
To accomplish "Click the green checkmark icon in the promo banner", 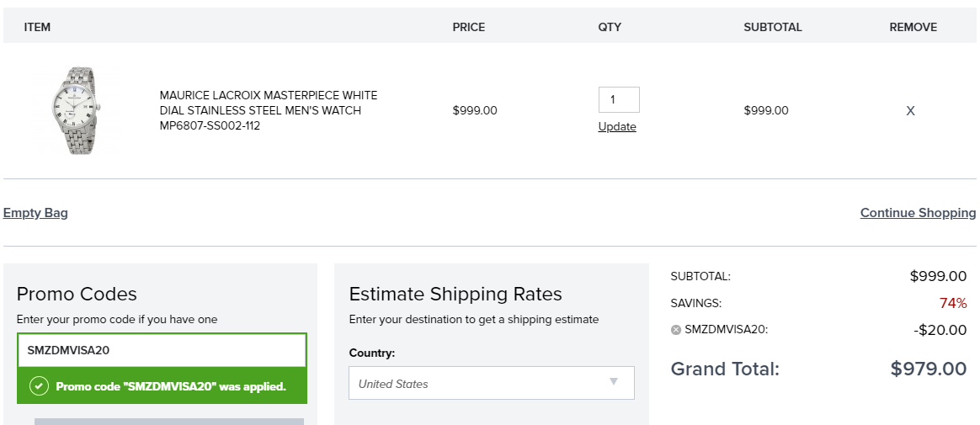I will 39,386.
